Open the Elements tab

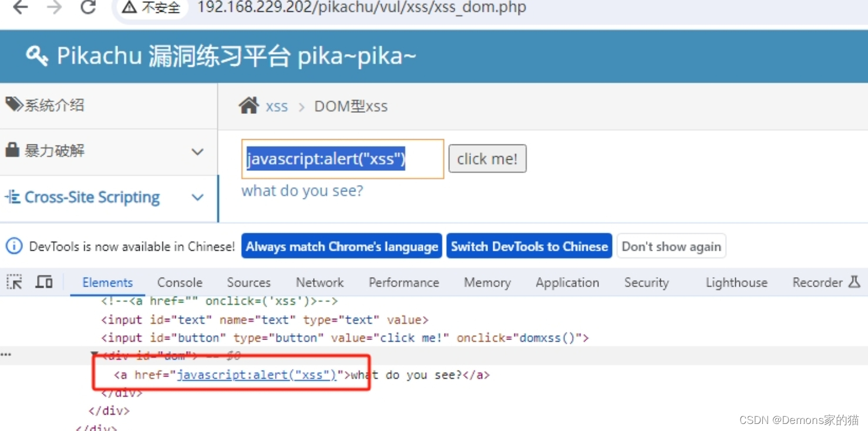point(107,282)
